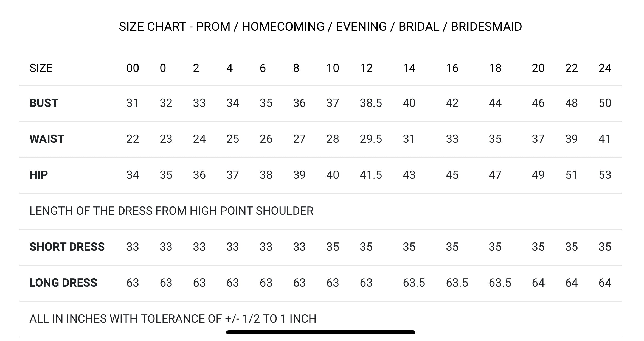Image resolution: width=644 pixels, height=341 pixels.
Task: Click the SIZE row header label
Action: 41,68
